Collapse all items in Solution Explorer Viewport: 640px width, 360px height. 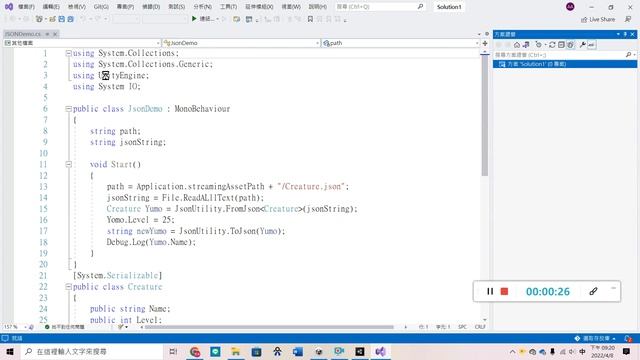pyautogui.click(x=561, y=44)
